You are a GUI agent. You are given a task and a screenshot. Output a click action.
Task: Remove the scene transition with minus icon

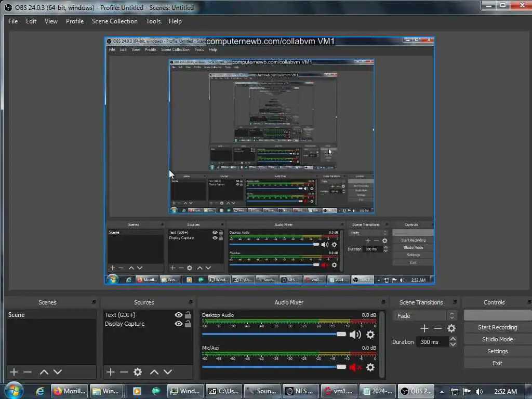point(437,328)
